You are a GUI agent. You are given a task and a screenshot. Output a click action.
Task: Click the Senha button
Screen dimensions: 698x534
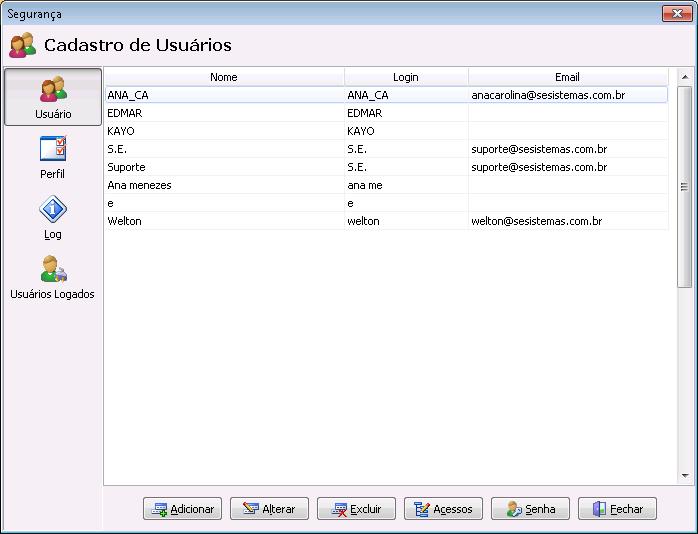pyautogui.click(x=530, y=509)
